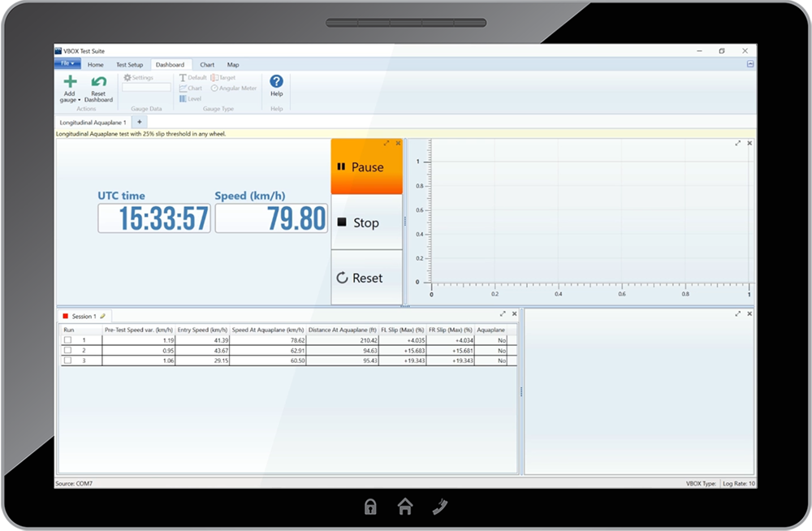Expand the chart panel with the arrows icon
This screenshot has width=812, height=531.
(737, 143)
